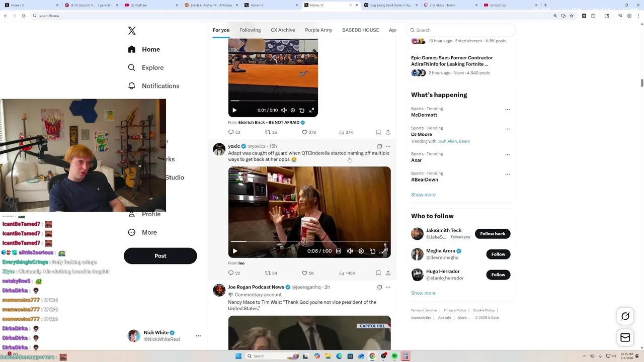Click Grok icon on Joe Rogan Podcast News post
644x362 pixels.
pyautogui.click(x=379, y=287)
